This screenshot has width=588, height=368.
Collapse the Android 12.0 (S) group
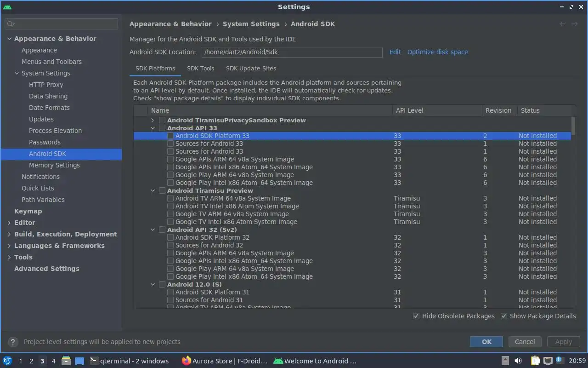pos(153,284)
